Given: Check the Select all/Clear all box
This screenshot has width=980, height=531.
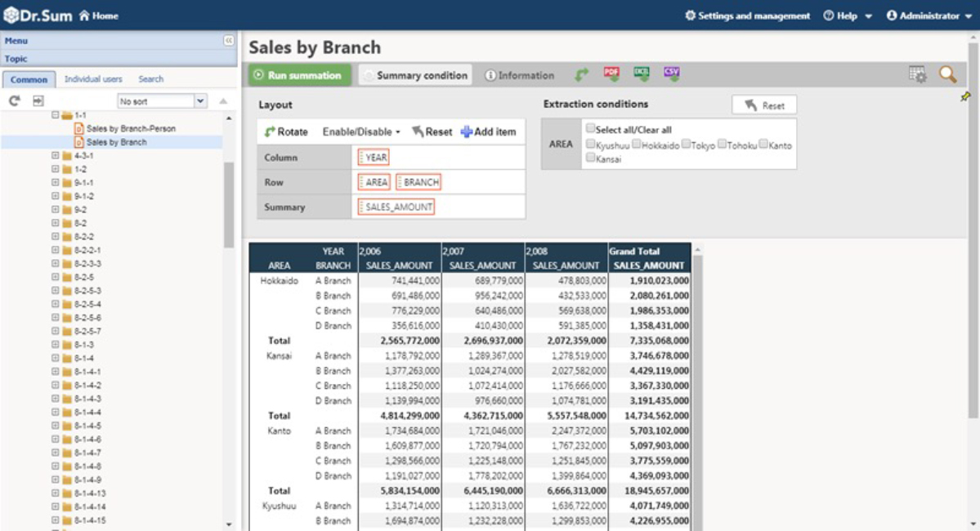Looking at the screenshot, I should pyautogui.click(x=591, y=129).
